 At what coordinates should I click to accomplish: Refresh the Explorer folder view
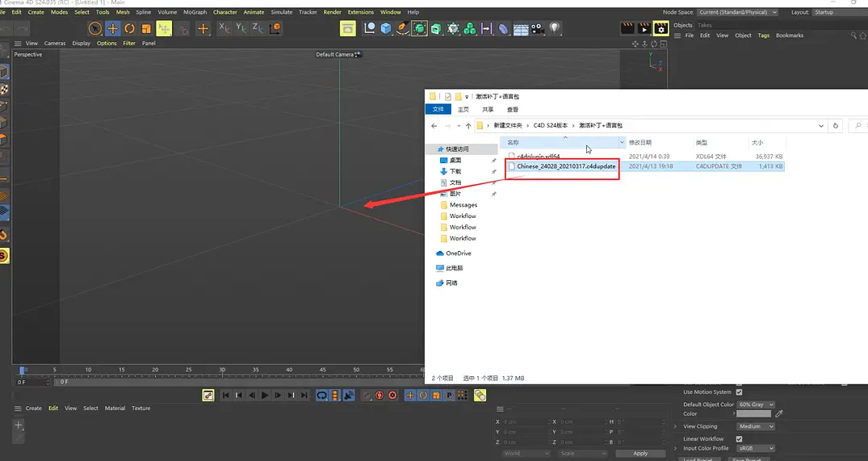tap(836, 126)
